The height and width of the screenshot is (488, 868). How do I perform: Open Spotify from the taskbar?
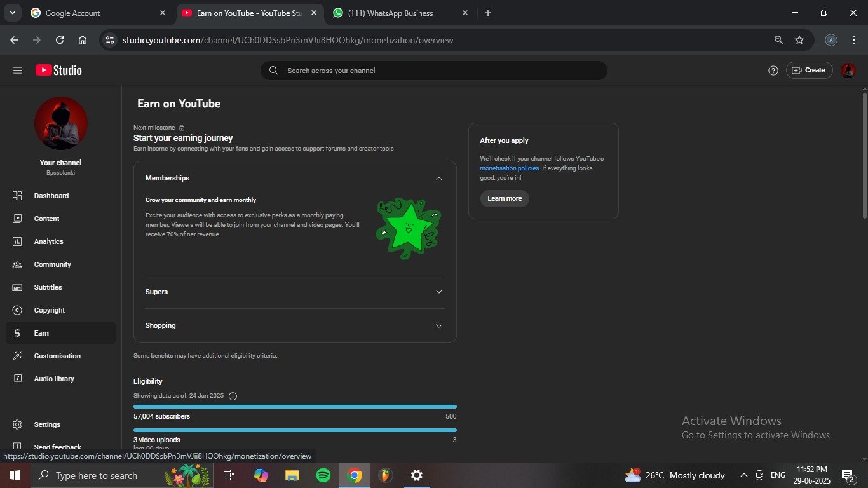(x=323, y=475)
